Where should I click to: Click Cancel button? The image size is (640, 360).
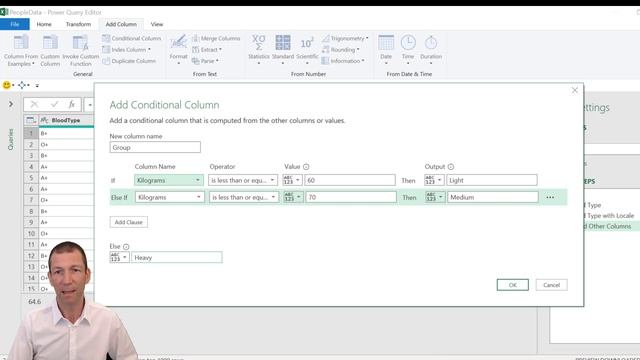pos(551,285)
